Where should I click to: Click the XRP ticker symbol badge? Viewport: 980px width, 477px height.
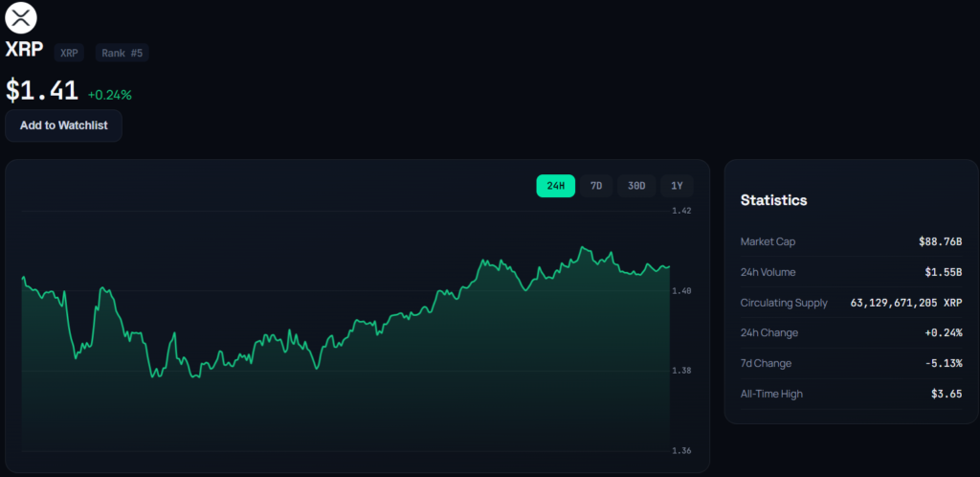click(69, 53)
